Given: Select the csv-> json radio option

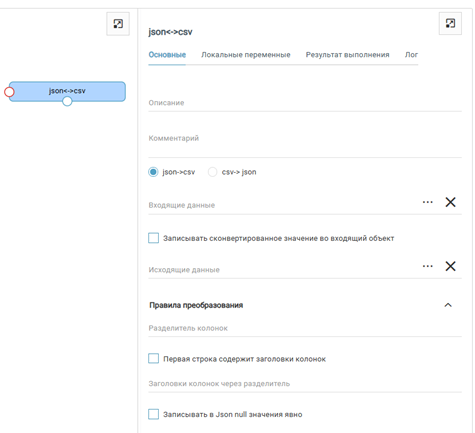Looking at the screenshot, I should [212, 172].
